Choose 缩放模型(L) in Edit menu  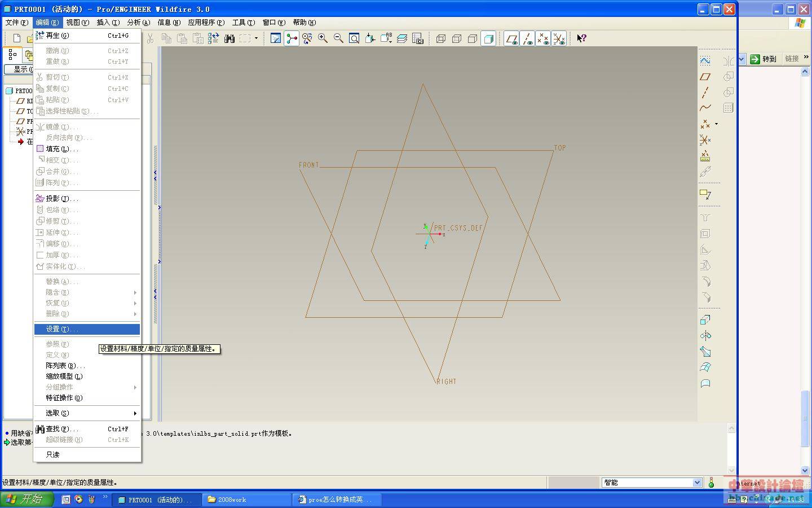click(87, 376)
